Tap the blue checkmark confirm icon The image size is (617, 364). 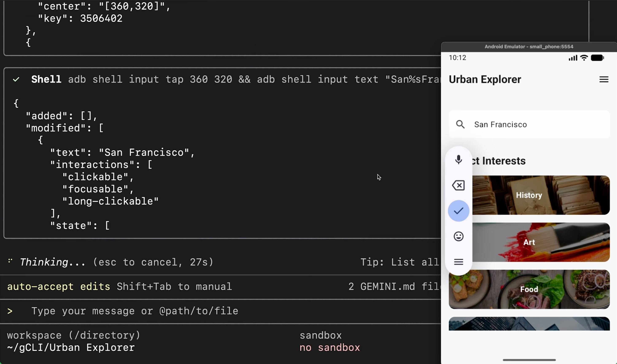458,210
